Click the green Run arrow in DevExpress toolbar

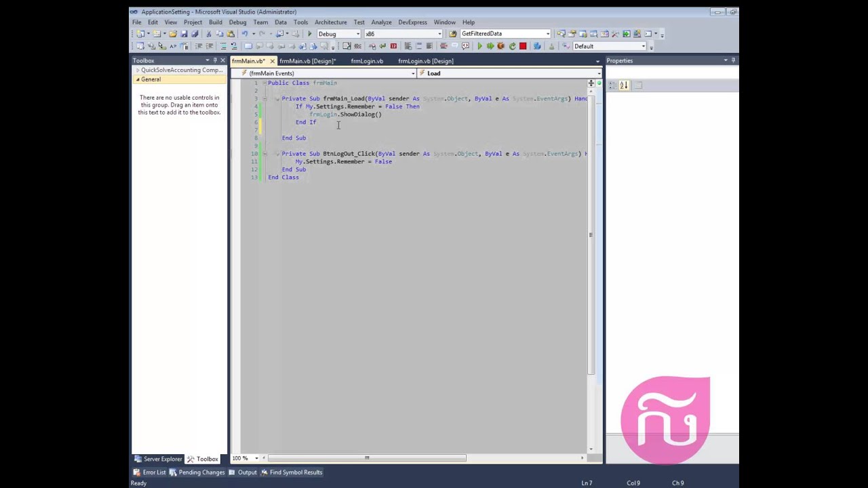click(480, 46)
